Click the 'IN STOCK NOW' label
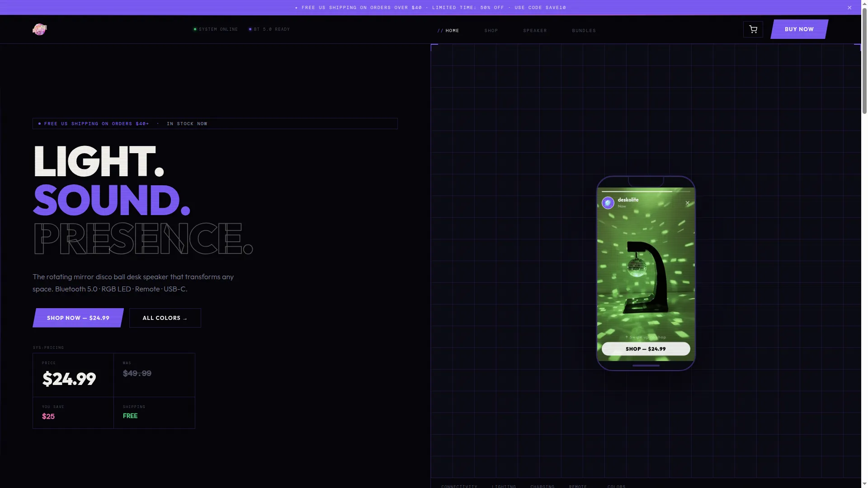This screenshot has width=868, height=488. tap(187, 124)
